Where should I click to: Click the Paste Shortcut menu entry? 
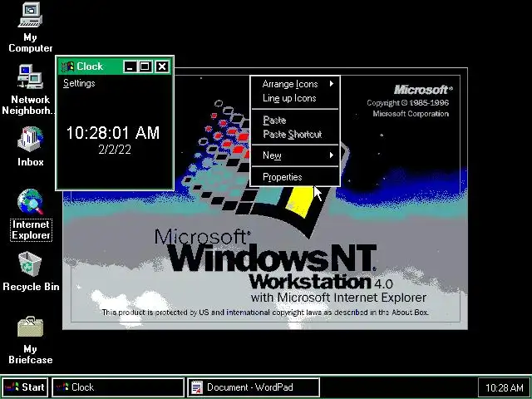pos(295,135)
